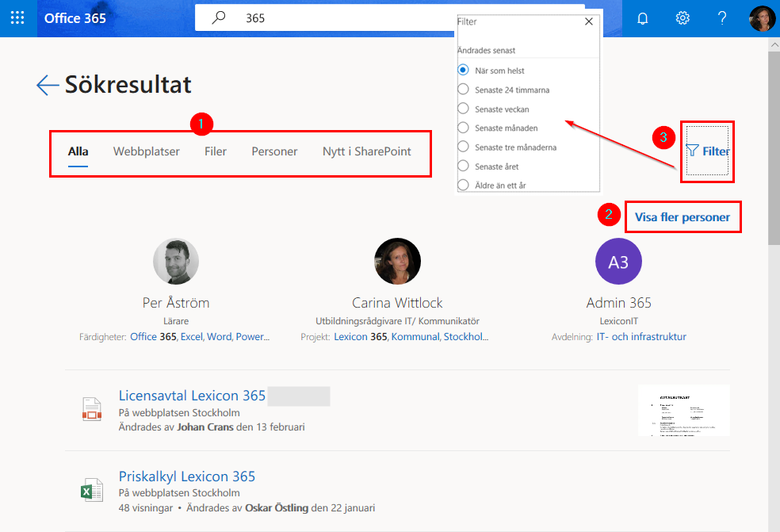Open the Priskalkyl Lexicon 365 result
The width and height of the screenshot is (780, 532).
pyautogui.click(x=186, y=477)
